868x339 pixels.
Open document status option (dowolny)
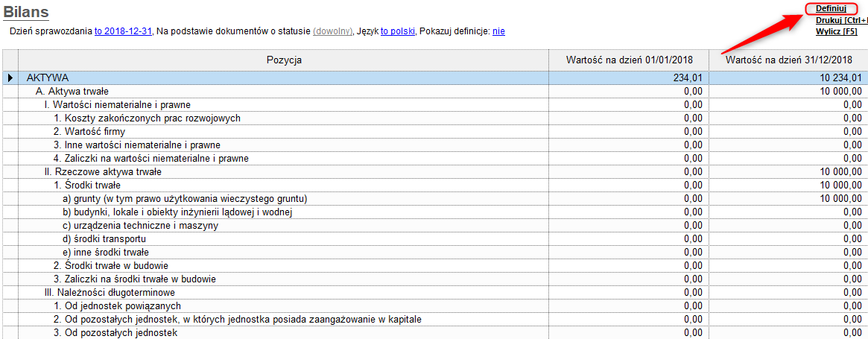(332, 32)
